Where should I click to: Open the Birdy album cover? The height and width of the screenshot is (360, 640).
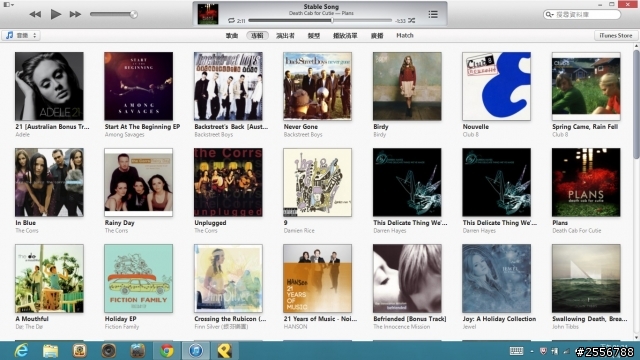click(407, 86)
